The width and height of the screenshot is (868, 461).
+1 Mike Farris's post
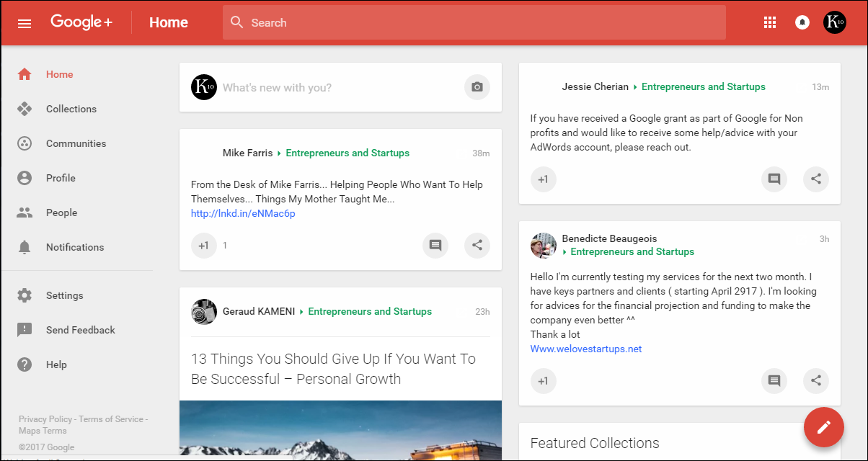[204, 245]
